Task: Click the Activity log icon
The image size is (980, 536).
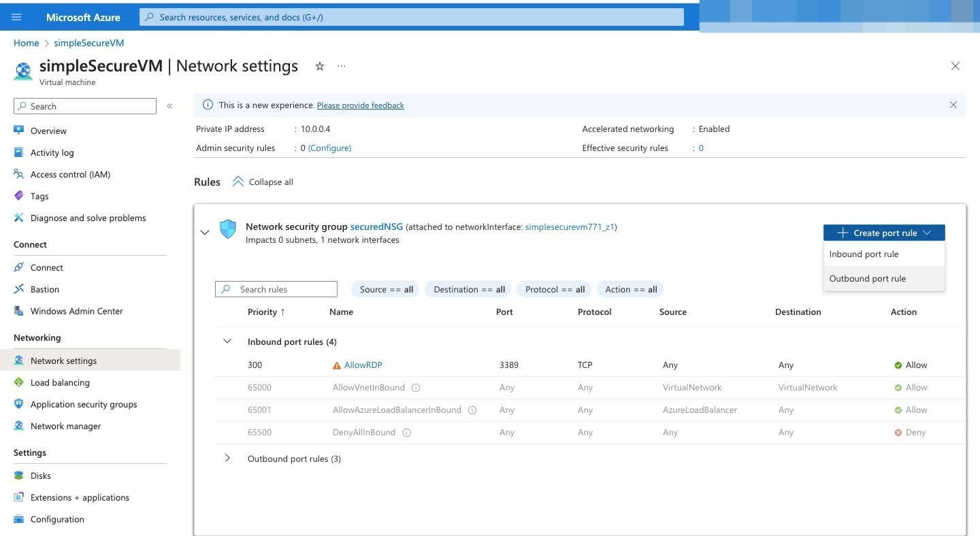Action: [19, 152]
